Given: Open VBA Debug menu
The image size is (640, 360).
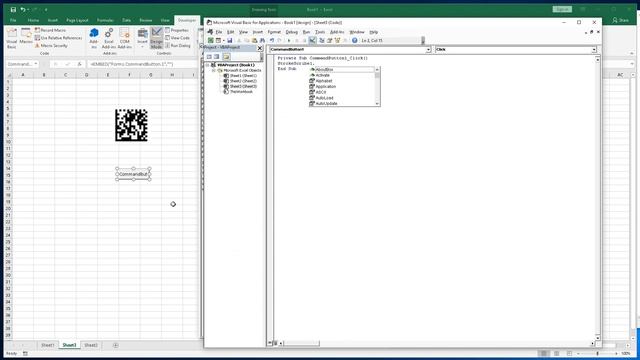Looking at the screenshot, I should tap(291, 32).
